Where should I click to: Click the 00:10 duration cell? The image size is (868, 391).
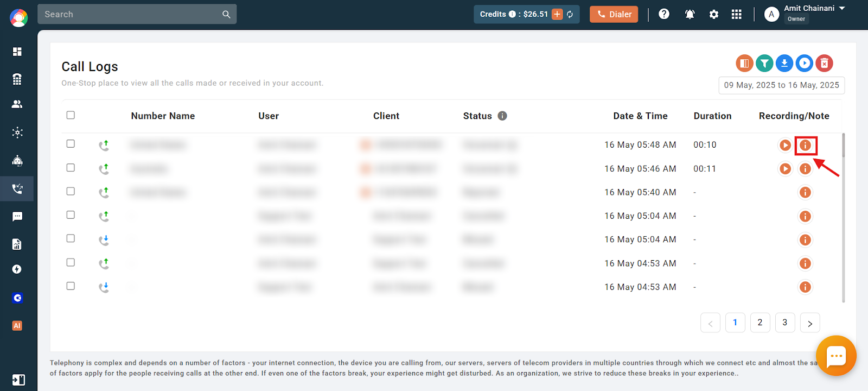(x=705, y=145)
